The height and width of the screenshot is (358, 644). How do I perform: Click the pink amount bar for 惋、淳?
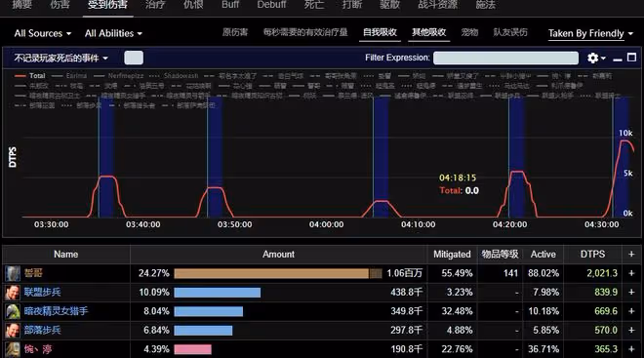coord(192,349)
